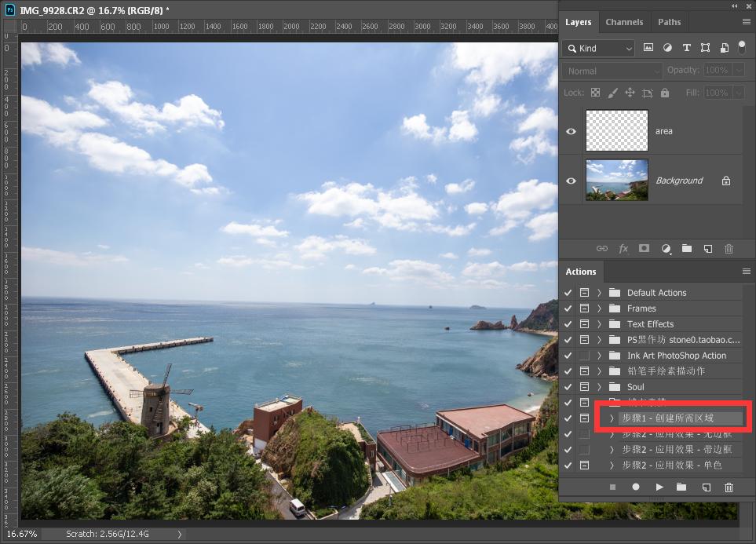
Task: Play the selected action
Action: point(659,487)
